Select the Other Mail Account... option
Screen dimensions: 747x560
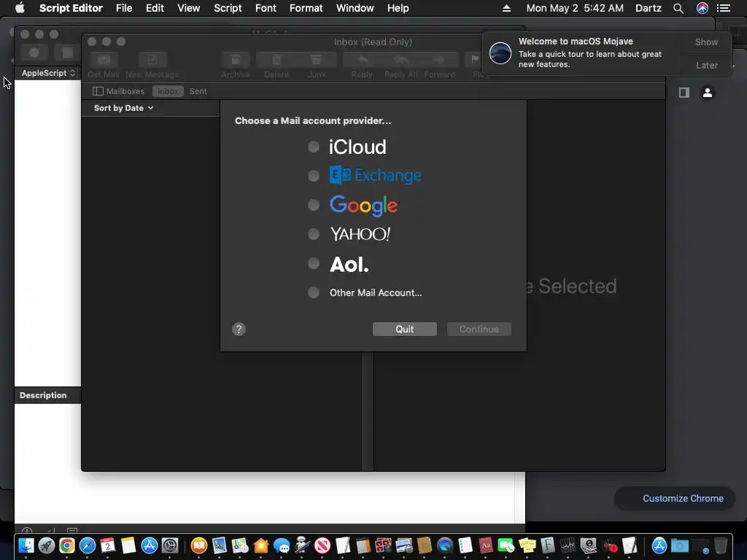coord(314,292)
